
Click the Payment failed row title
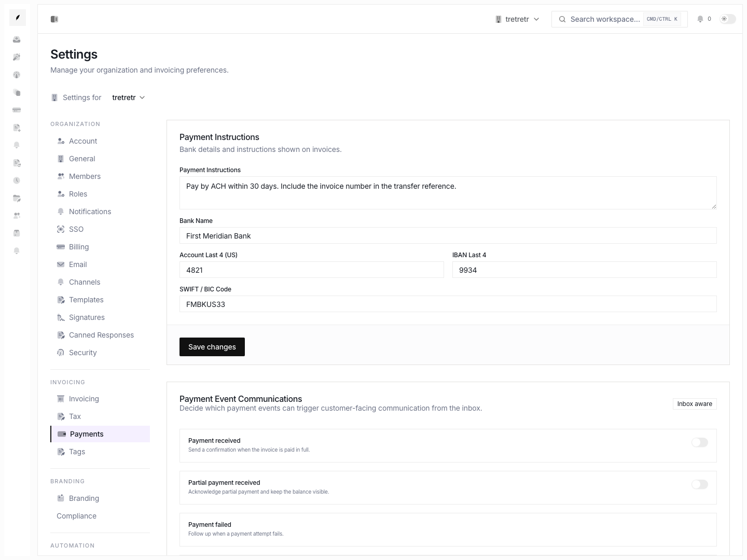[x=210, y=525]
